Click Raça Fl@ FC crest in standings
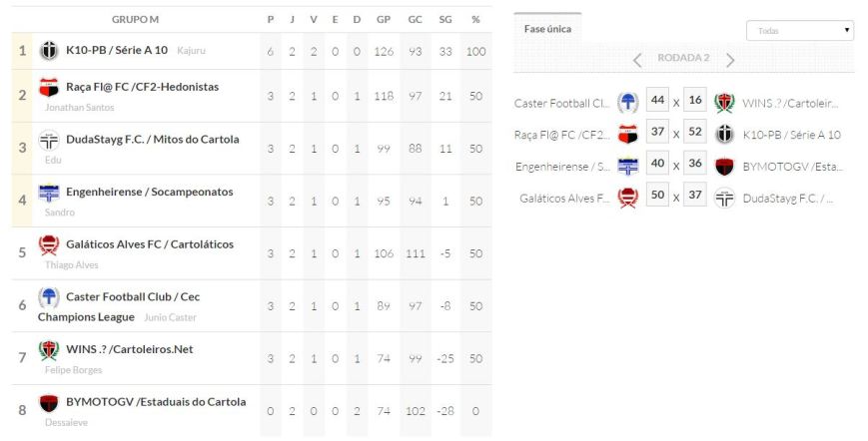Screen dimensions: 868x441 click(49, 88)
